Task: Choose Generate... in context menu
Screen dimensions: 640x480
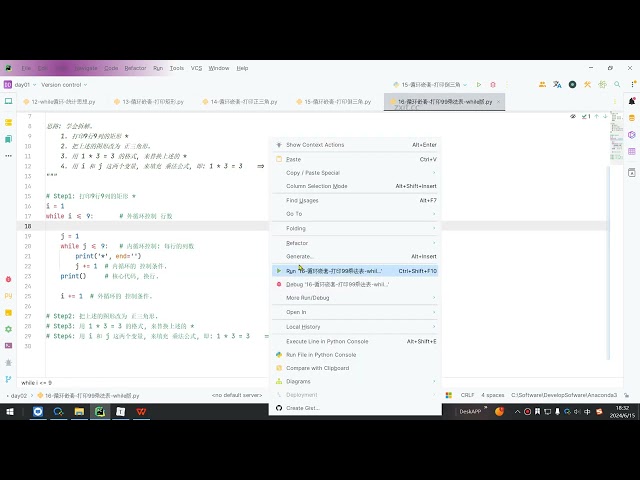Action: click(x=355, y=256)
